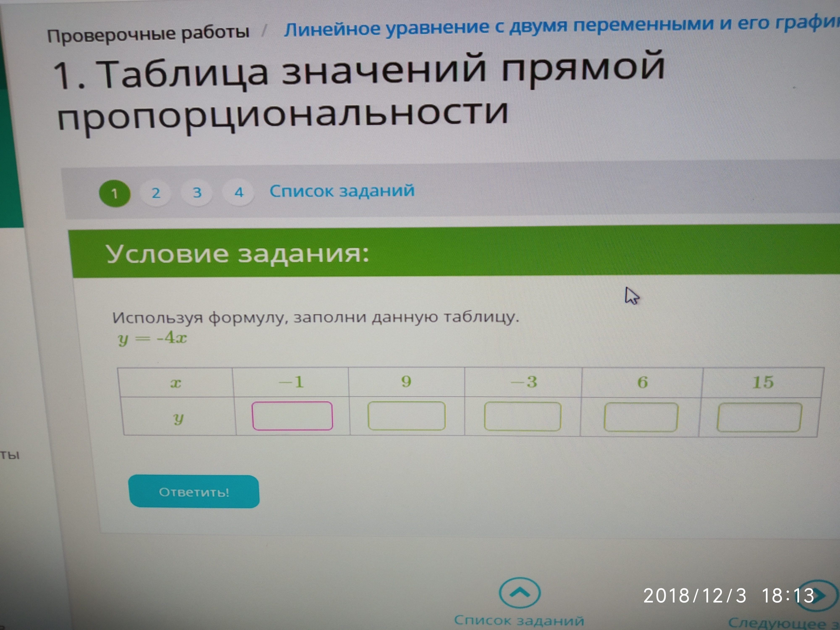The image size is (840, 630).
Task: Click the Следующее задание label at bottom right
Action: [x=782, y=623]
